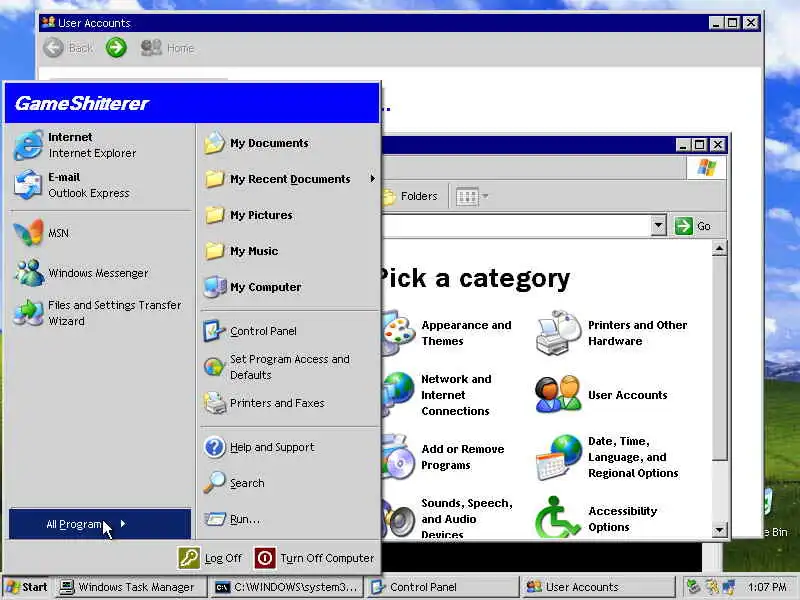800x600 pixels.
Task: Click the Start button
Action: (x=27, y=587)
